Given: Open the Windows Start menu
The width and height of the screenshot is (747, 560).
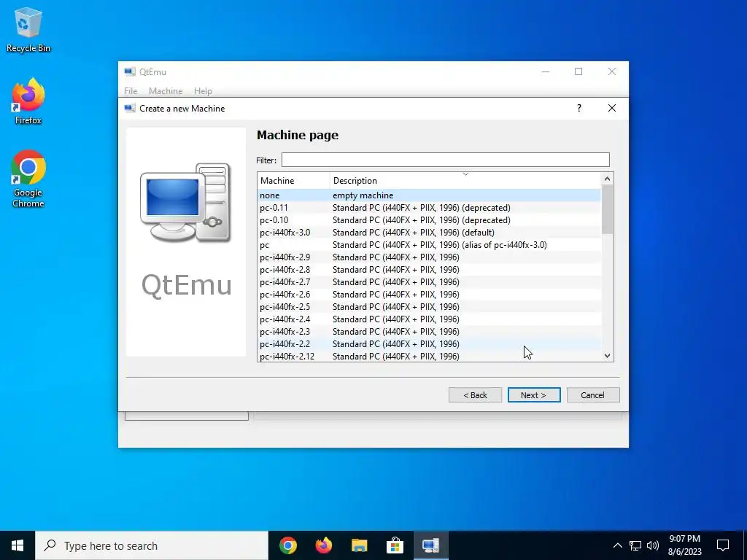Looking at the screenshot, I should point(18,545).
